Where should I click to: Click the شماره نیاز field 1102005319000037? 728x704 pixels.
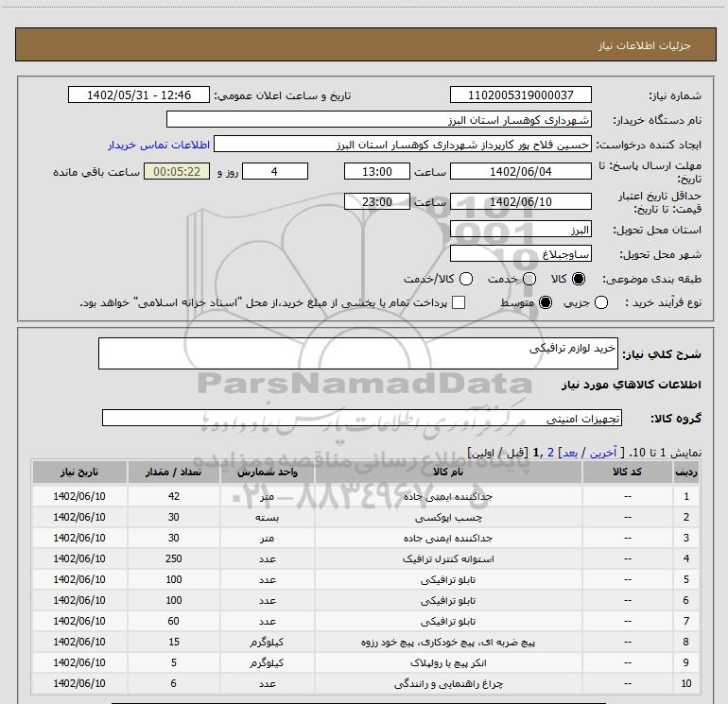click(x=520, y=94)
